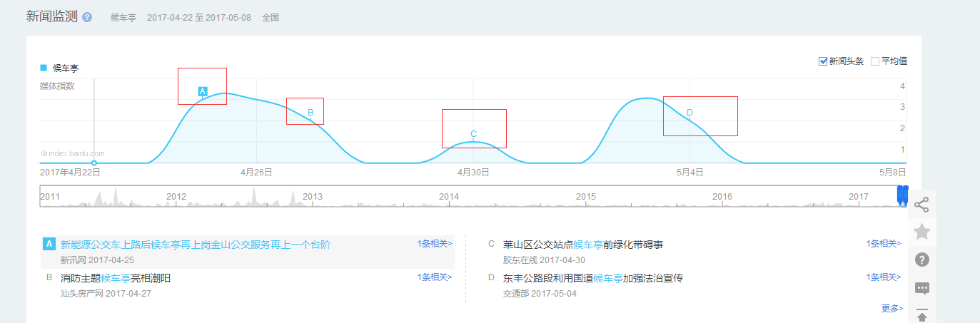Image resolution: width=980 pixels, height=323 pixels.
Task: Select marker C on the chart
Action: (473, 134)
